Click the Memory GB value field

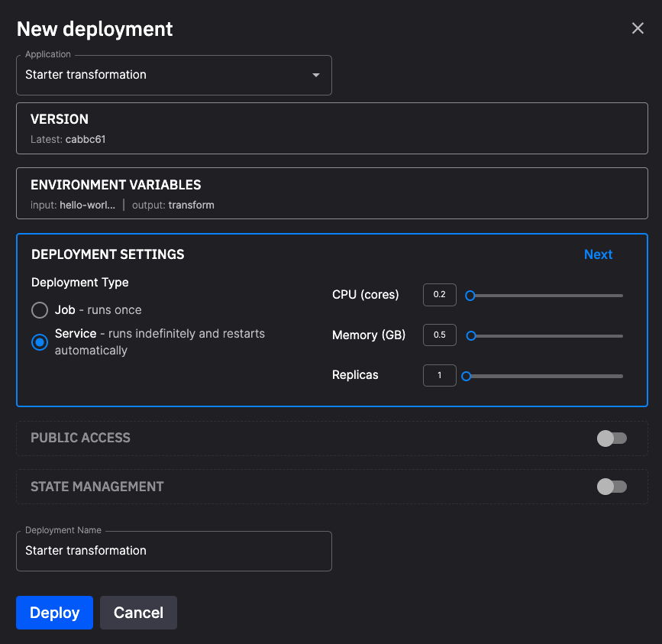(x=440, y=335)
